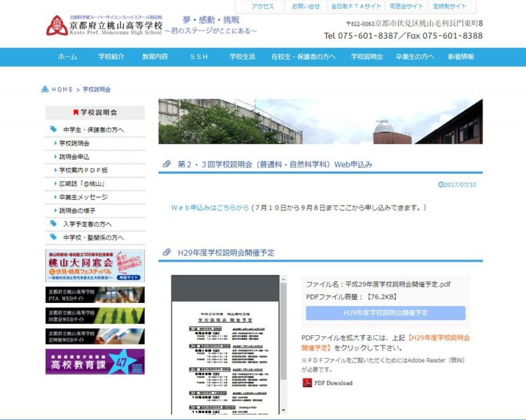The height and width of the screenshot is (420, 526).
Task: Select 卒業生メッセージ in the sidebar
Action: click(83, 197)
